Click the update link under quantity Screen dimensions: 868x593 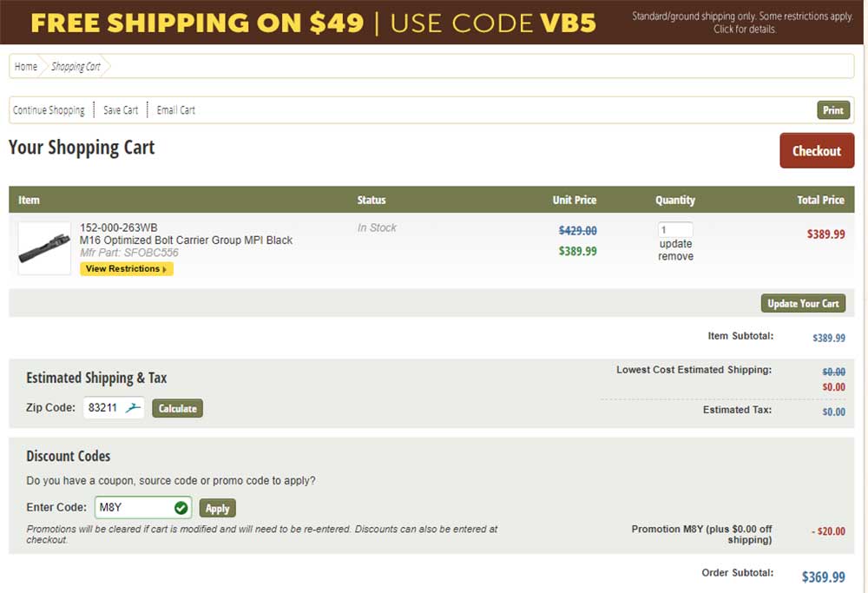click(x=675, y=244)
